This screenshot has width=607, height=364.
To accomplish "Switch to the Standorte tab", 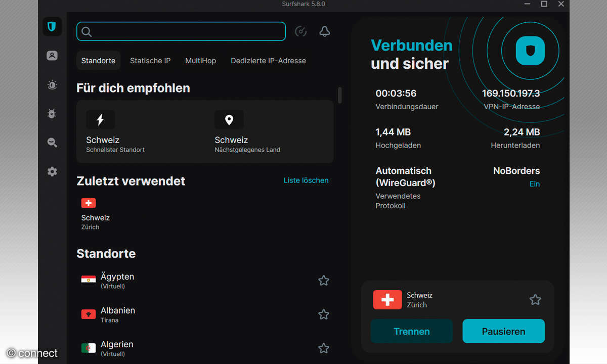I will (98, 61).
